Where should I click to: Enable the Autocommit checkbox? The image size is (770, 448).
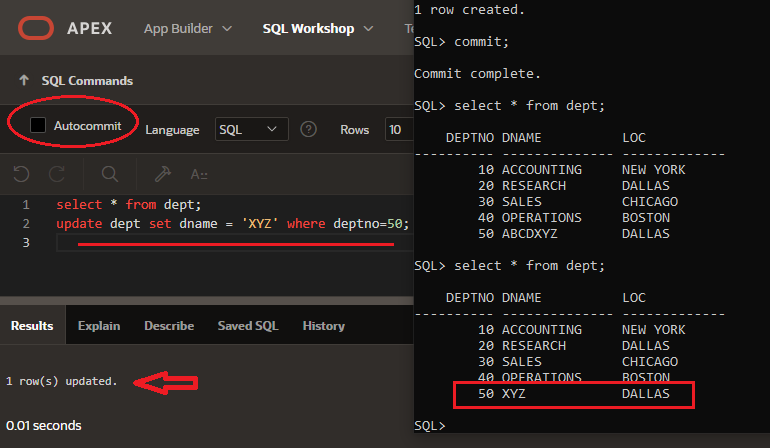pyautogui.click(x=38, y=126)
